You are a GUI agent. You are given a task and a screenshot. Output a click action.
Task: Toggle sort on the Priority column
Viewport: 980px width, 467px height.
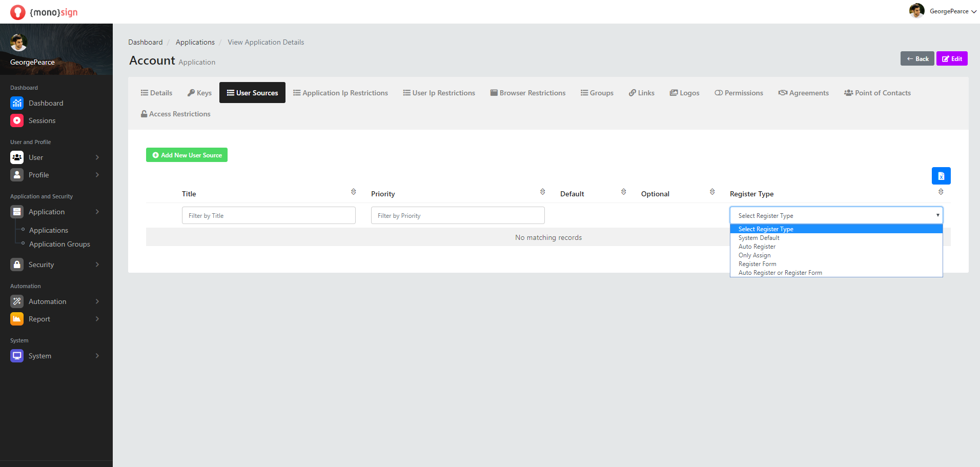tap(542, 192)
